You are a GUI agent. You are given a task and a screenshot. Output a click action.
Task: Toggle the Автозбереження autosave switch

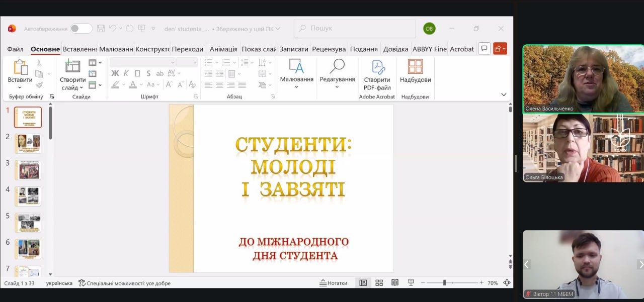(81, 29)
